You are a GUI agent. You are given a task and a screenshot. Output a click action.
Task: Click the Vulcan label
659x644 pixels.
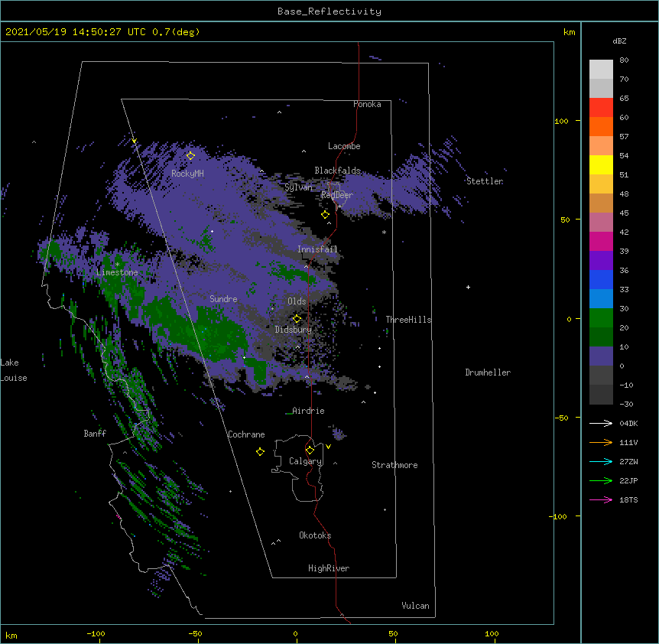click(x=415, y=606)
